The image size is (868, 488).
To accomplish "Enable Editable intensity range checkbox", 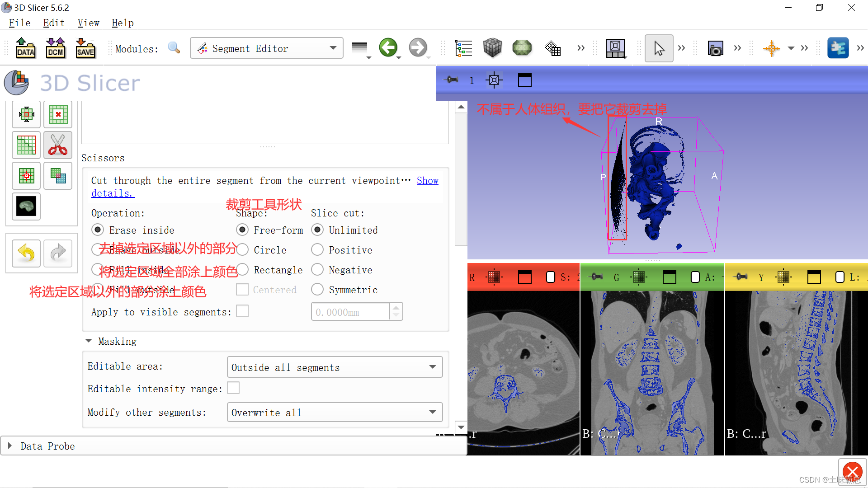I will 233,388.
